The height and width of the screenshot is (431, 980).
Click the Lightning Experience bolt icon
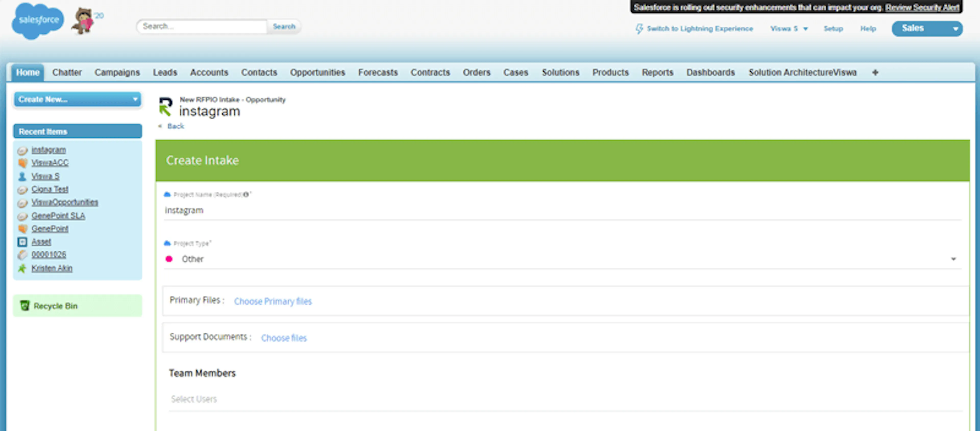pyautogui.click(x=639, y=29)
